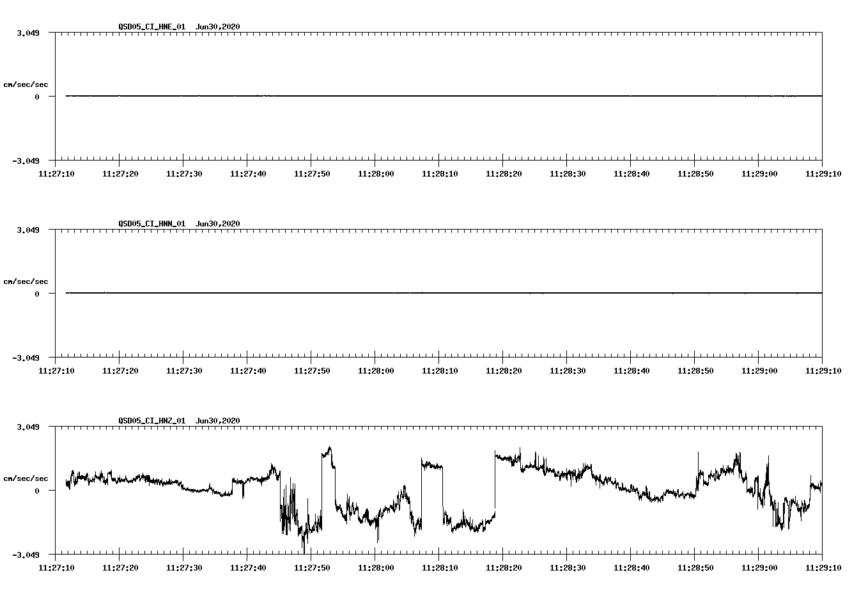The image size is (868, 591).
Task: Click the 3.049 upper limit on HNE plot
Action: (28, 33)
